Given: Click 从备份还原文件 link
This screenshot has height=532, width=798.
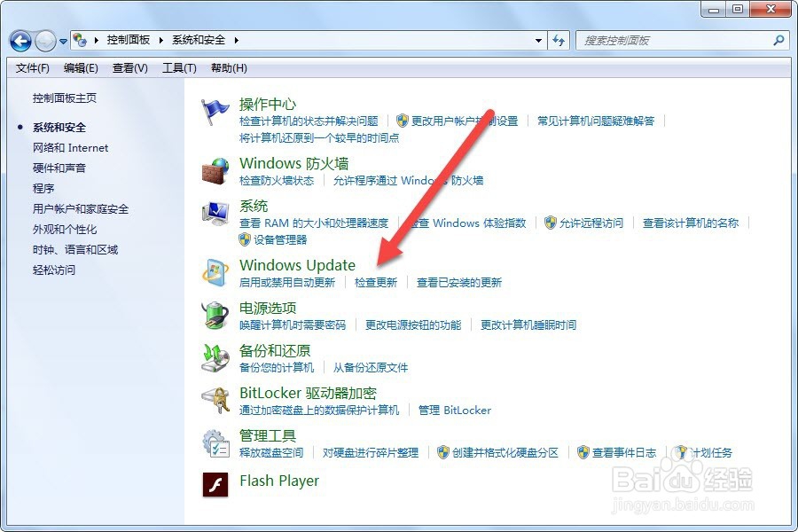Looking at the screenshot, I should tap(371, 368).
